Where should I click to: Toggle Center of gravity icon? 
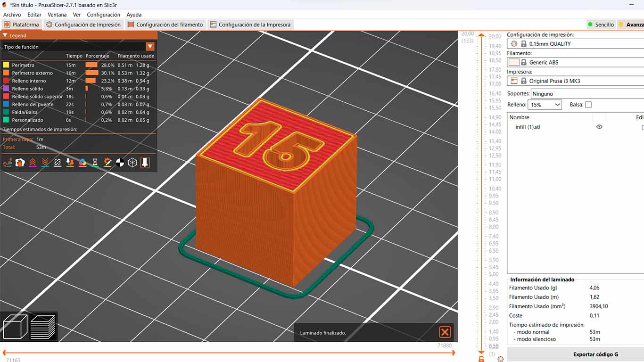120,163
